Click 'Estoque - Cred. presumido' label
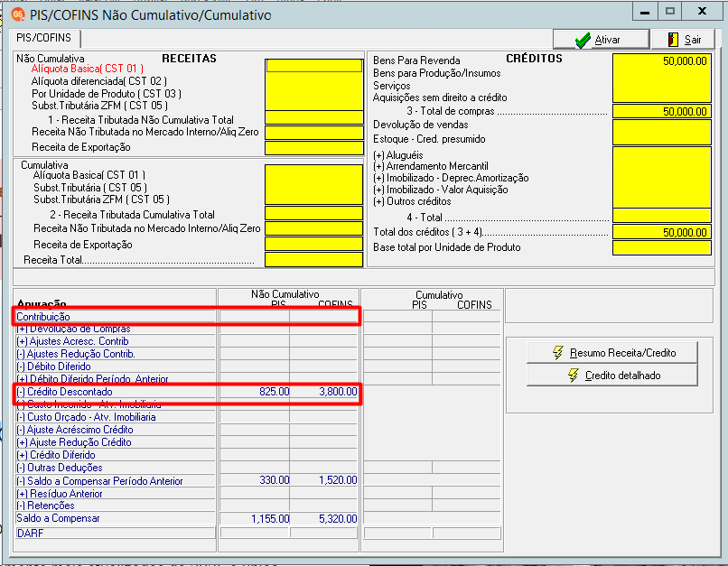 [x=429, y=139]
